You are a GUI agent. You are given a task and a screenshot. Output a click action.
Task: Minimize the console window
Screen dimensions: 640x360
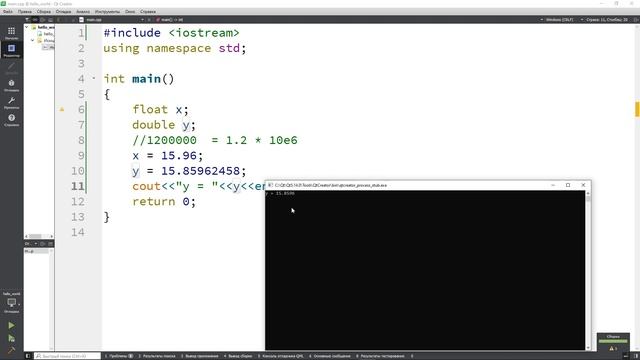pos(553,185)
